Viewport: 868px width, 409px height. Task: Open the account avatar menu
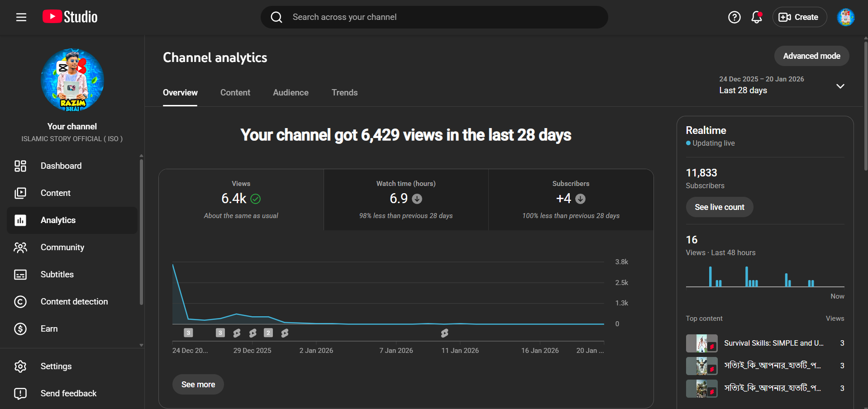(x=845, y=17)
